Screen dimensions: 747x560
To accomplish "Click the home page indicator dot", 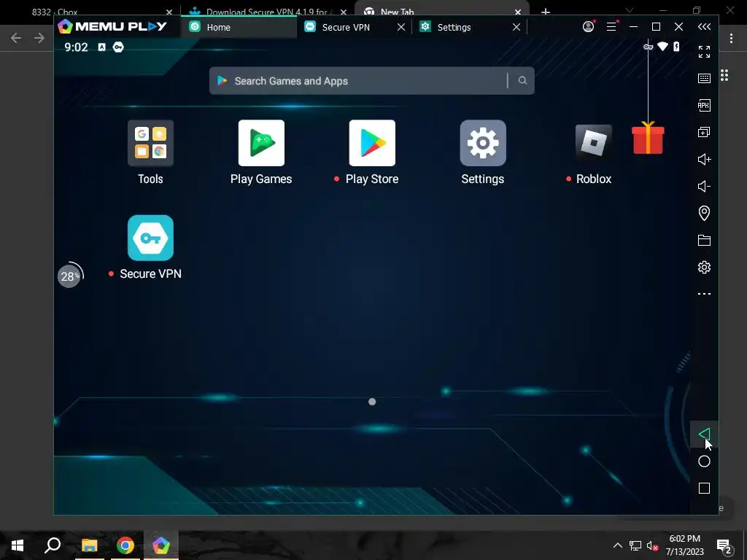I will pyautogui.click(x=372, y=402).
